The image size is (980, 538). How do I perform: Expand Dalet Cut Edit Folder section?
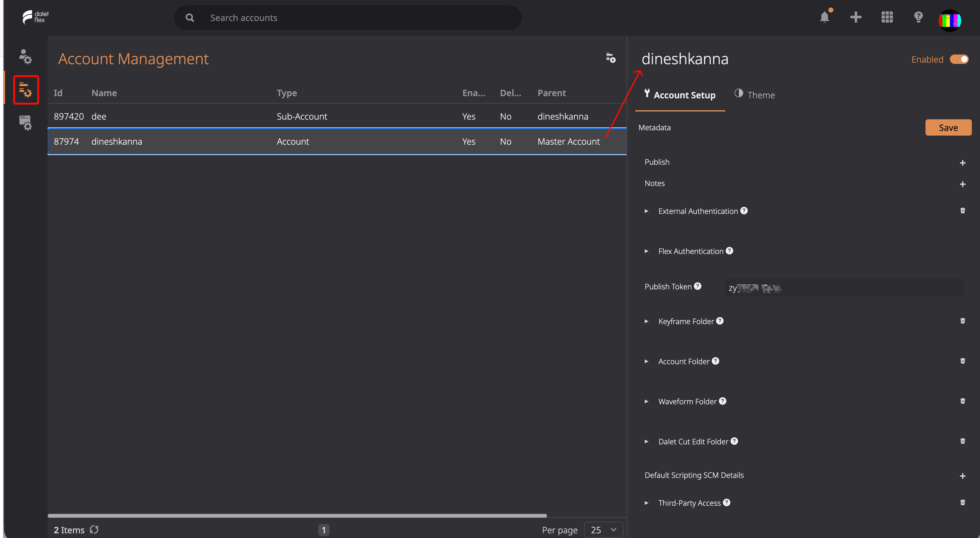pyautogui.click(x=646, y=442)
